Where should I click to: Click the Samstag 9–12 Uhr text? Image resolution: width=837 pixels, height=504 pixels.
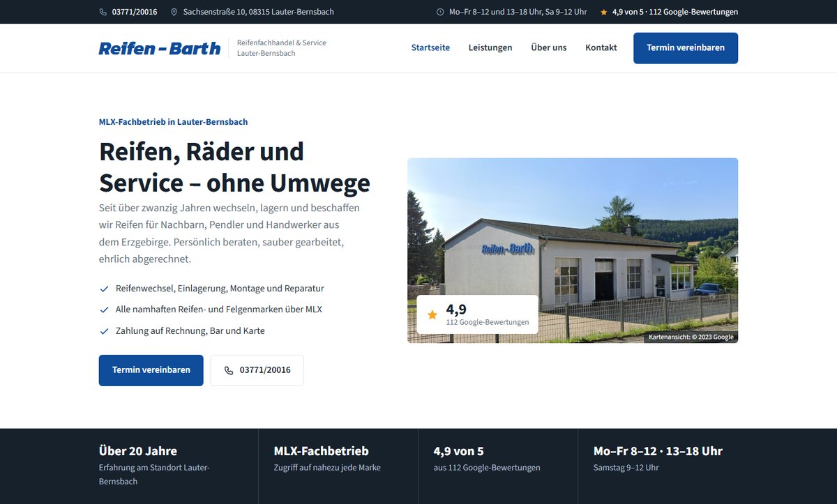click(626, 468)
